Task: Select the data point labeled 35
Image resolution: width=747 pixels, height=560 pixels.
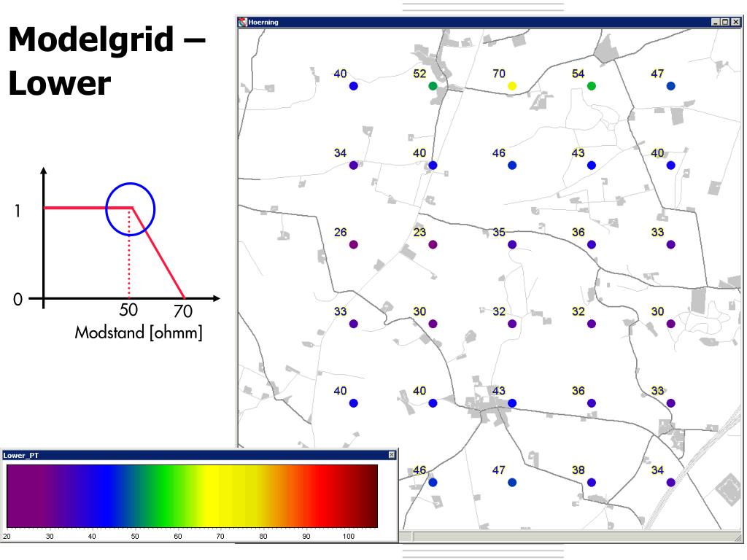Action: click(512, 245)
